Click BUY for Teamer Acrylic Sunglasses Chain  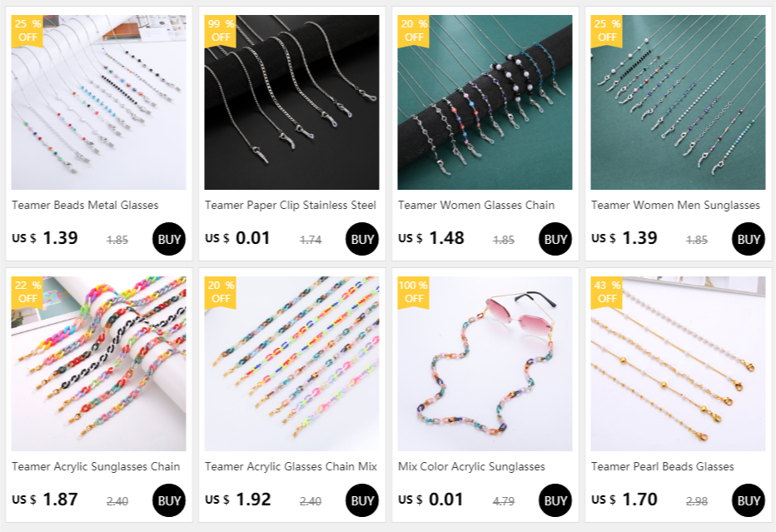click(169, 500)
